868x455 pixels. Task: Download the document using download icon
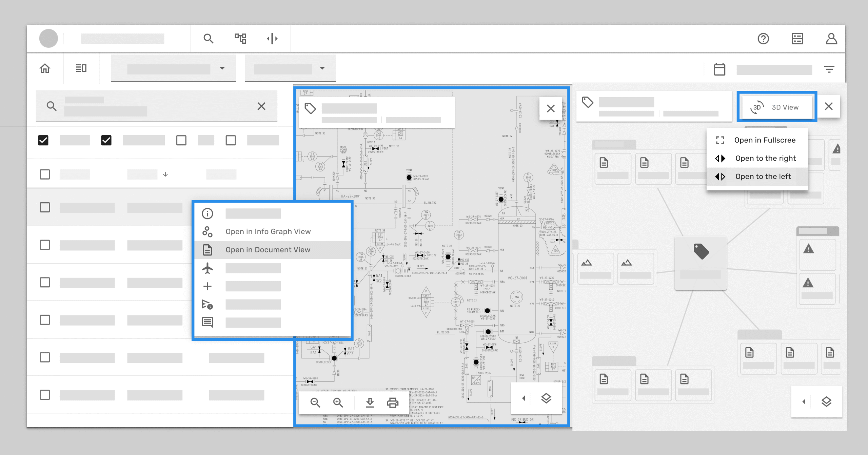(370, 402)
